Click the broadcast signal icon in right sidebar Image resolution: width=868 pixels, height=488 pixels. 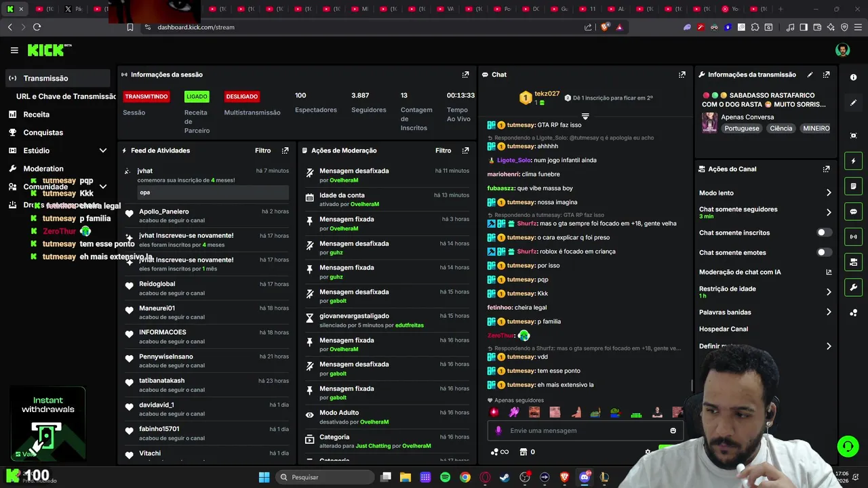coord(853,237)
